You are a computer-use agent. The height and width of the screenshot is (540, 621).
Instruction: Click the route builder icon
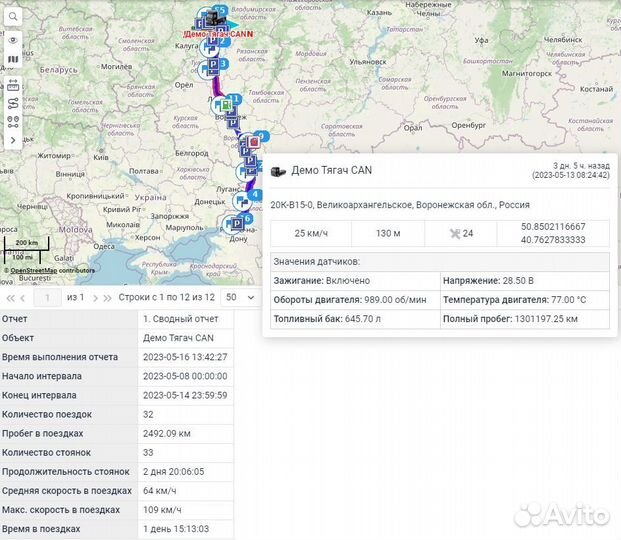[x=13, y=102]
